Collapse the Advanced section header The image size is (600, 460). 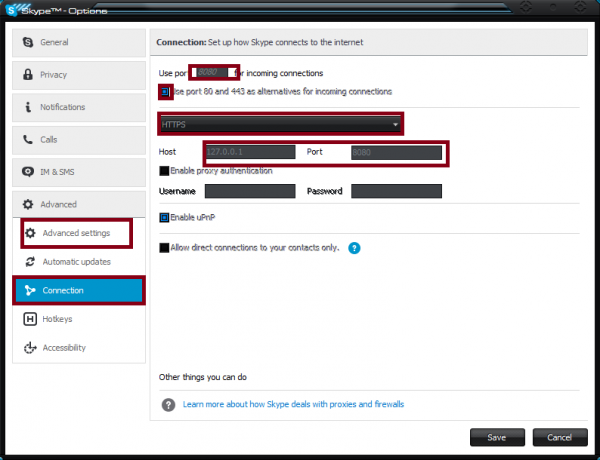coord(79,204)
